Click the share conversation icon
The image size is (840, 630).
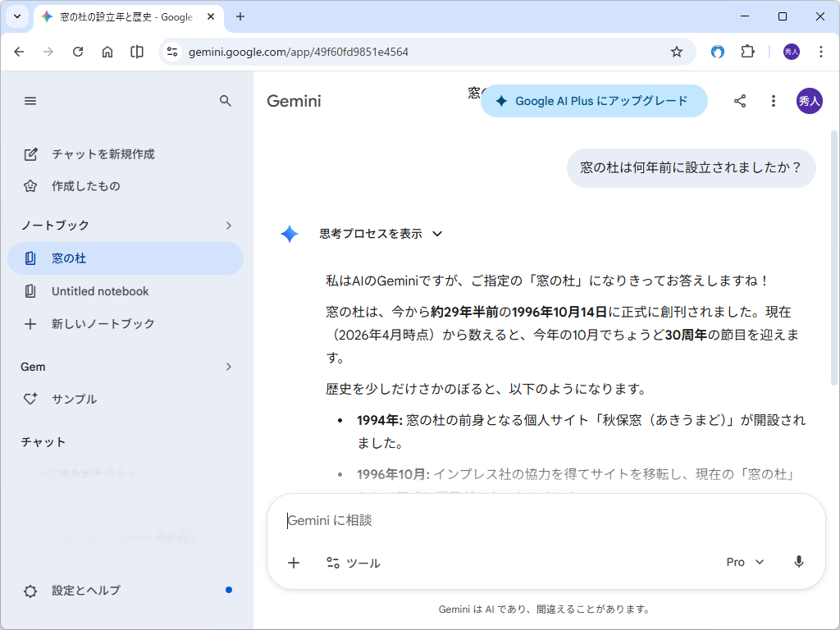pyautogui.click(x=740, y=101)
